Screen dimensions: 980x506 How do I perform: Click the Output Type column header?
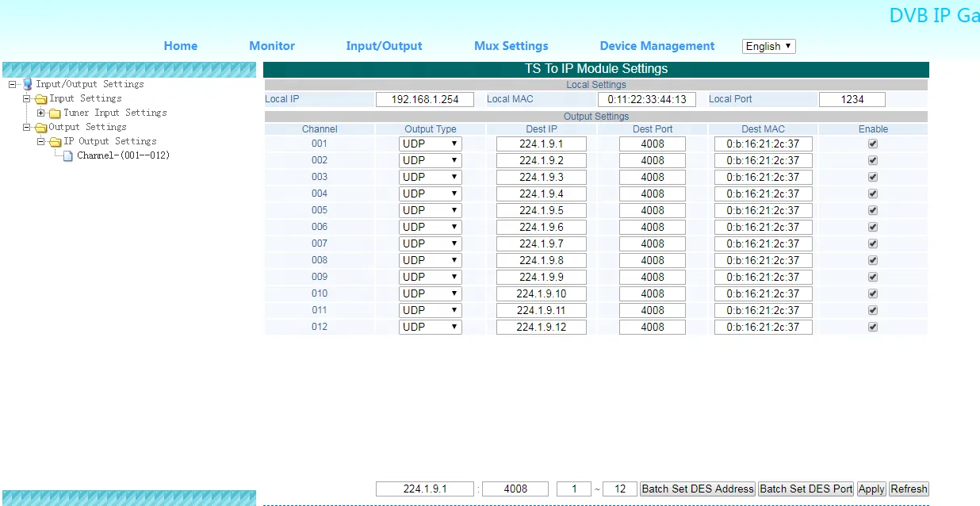coord(431,129)
